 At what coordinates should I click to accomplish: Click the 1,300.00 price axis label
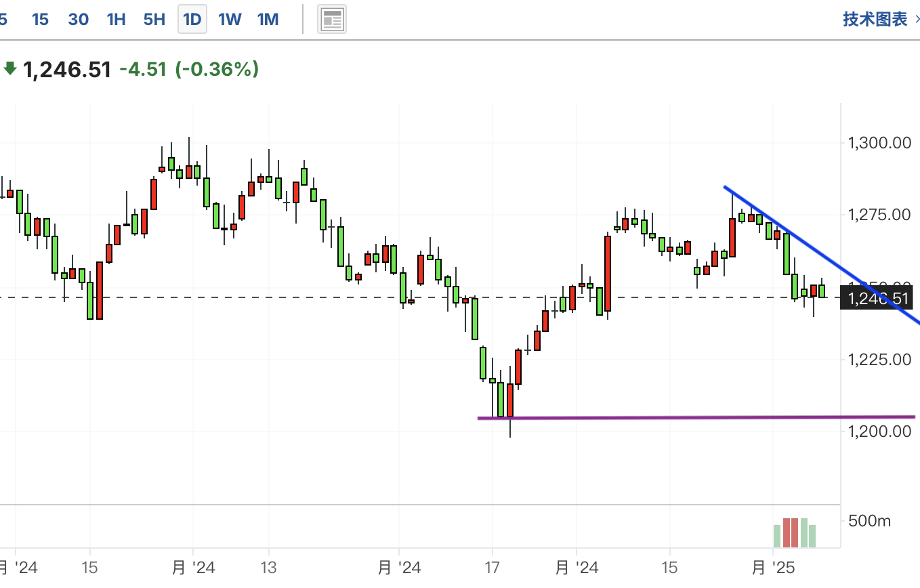click(x=879, y=143)
